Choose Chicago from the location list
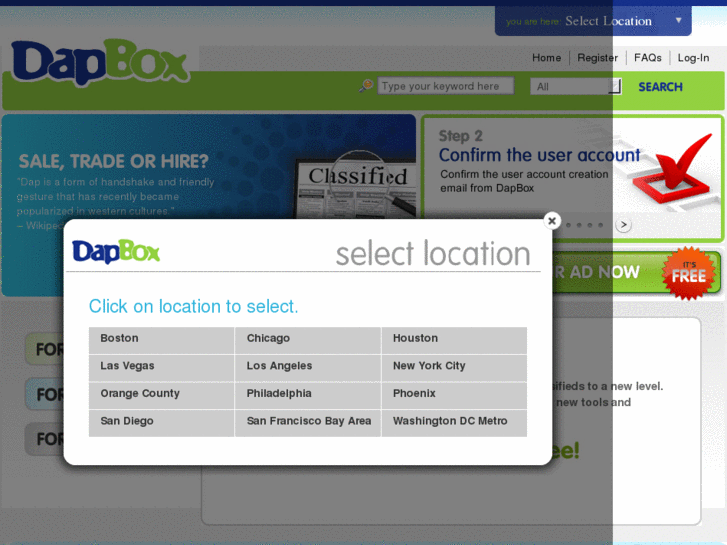 [x=308, y=340]
